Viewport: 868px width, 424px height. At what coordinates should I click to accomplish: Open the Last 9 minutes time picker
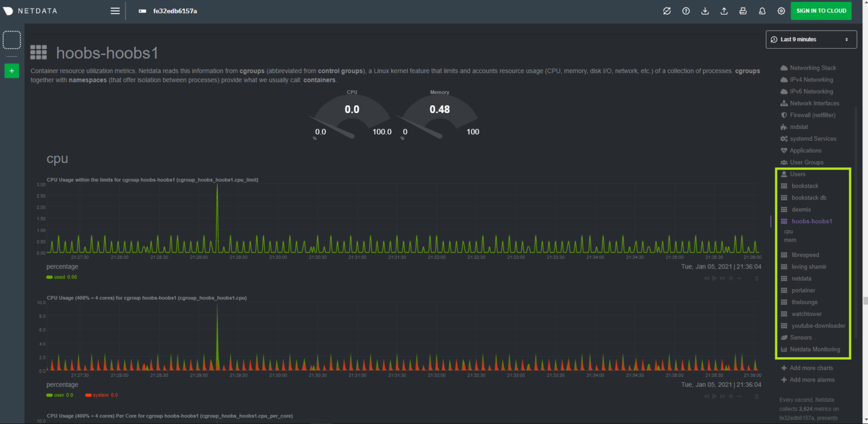pyautogui.click(x=811, y=39)
